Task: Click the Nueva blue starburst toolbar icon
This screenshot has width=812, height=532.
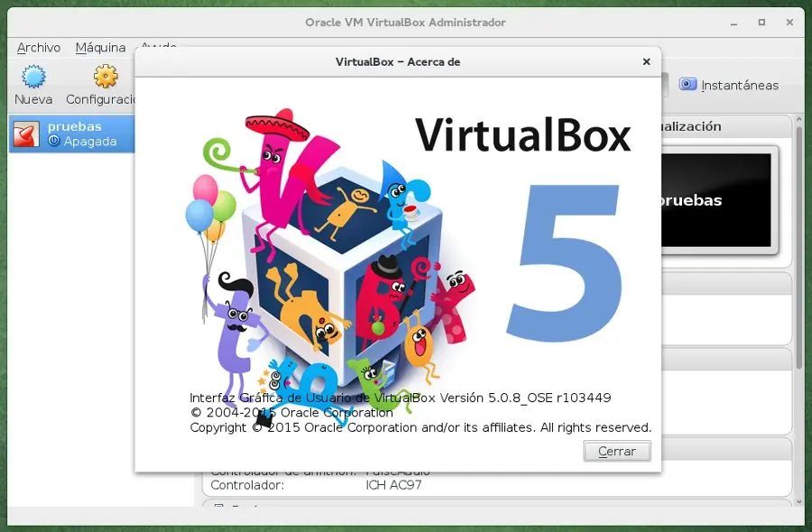Action: tap(33, 77)
